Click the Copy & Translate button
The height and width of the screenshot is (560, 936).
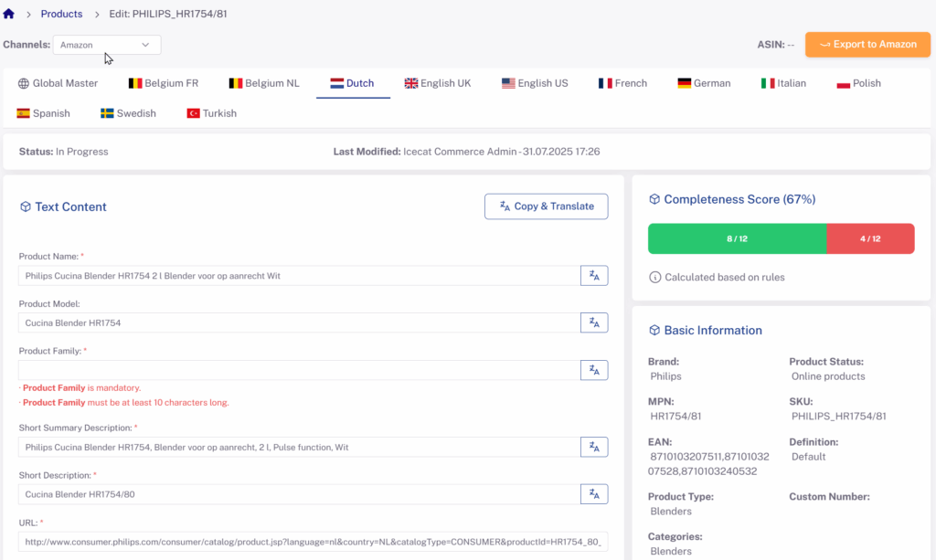click(x=546, y=206)
